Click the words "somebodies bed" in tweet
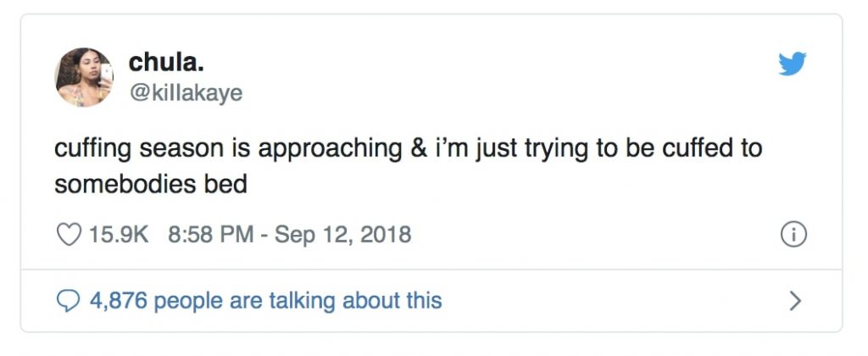The height and width of the screenshot is (356, 868). pyautogui.click(x=150, y=184)
